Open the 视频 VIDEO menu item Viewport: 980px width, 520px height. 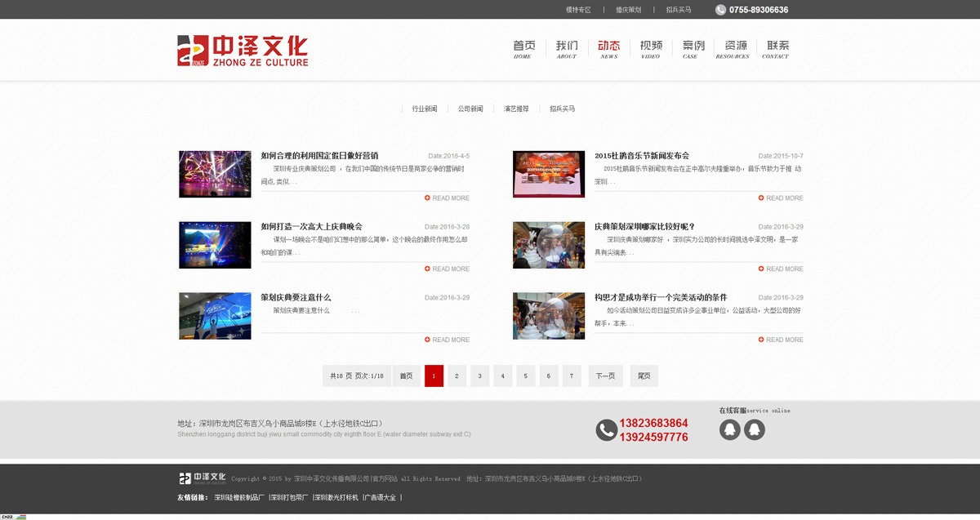pyautogui.click(x=651, y=49)
